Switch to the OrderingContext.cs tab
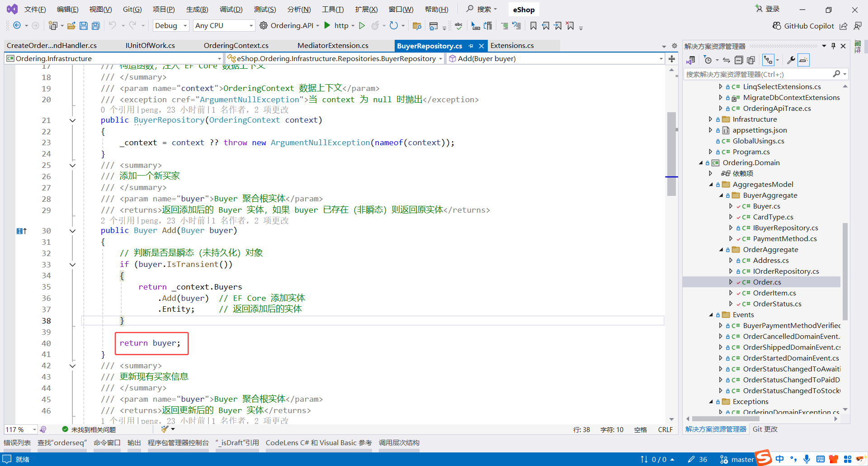 pos(236,45)
